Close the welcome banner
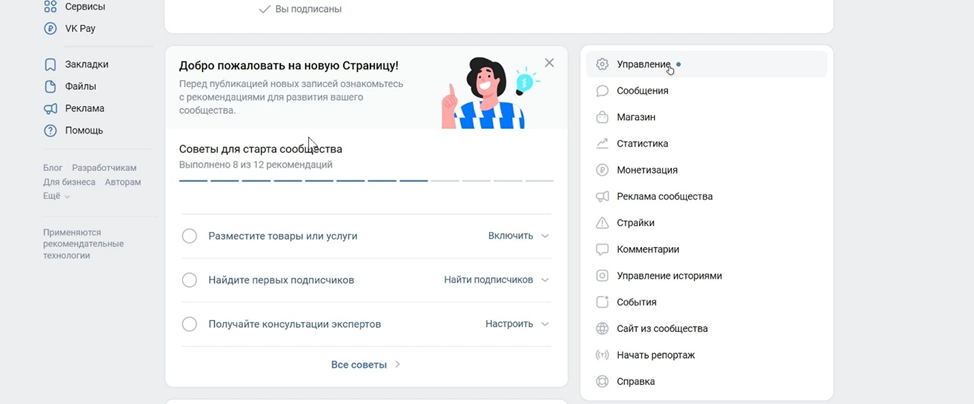 pos(549,63)
